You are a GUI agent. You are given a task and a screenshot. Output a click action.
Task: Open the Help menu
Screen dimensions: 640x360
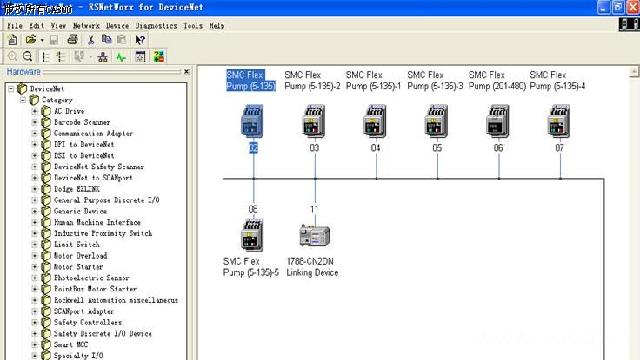(x=217, y=26)
